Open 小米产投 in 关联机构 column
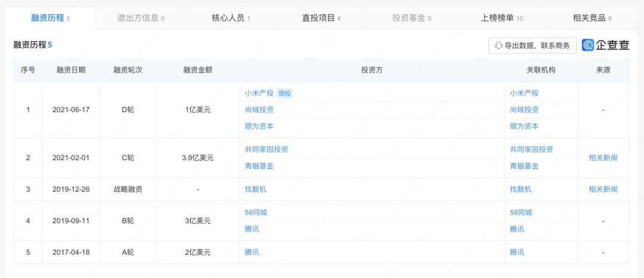This screenshot has height=278, width=644. pos(524,93)
